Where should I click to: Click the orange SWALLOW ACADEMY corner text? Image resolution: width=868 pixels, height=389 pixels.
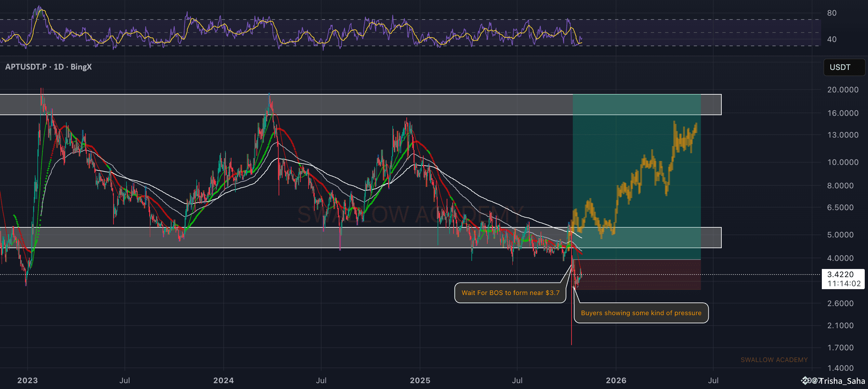774,360
